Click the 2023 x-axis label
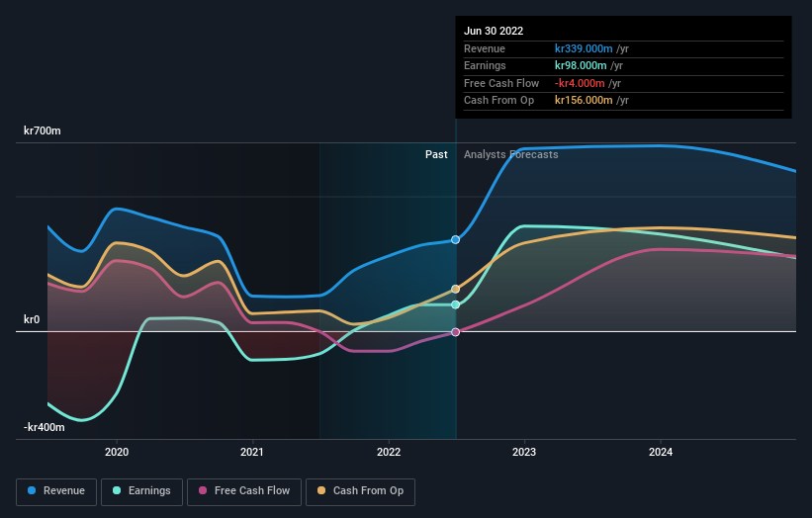812x518 pixels. click(x=524, y=453)
